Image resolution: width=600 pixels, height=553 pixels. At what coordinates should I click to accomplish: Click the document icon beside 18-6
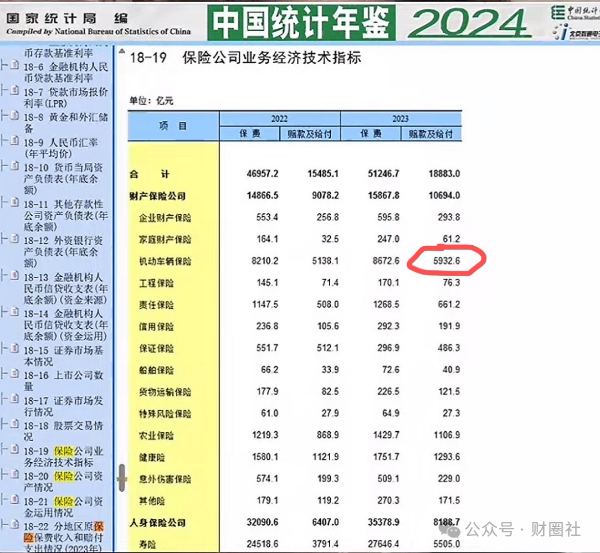tap(15, 65)
